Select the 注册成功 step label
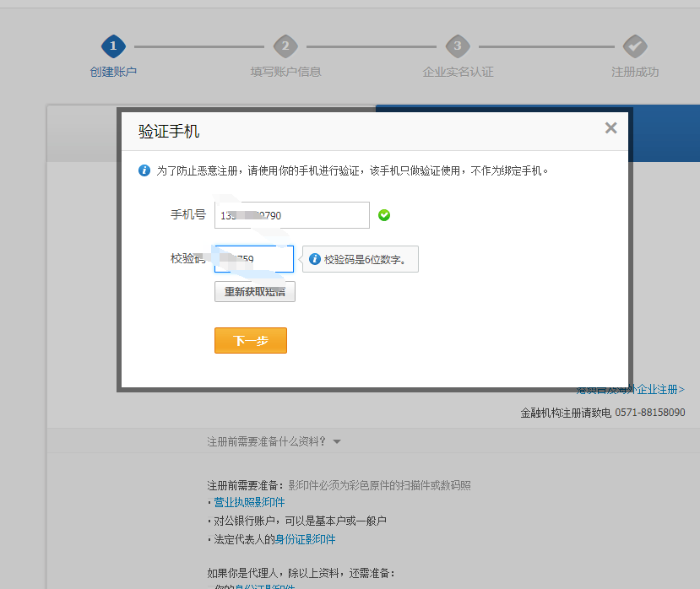The height and width of the screenshot is (589, 700). tap(635, 72)
